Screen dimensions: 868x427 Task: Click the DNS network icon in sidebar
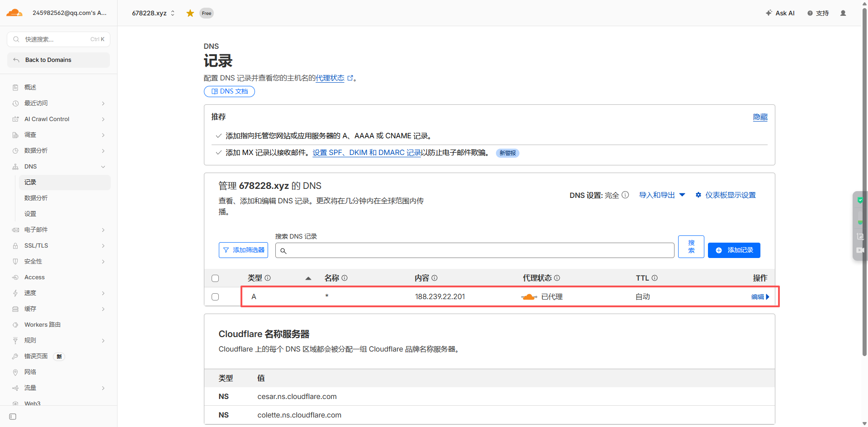tap(15, 167)
